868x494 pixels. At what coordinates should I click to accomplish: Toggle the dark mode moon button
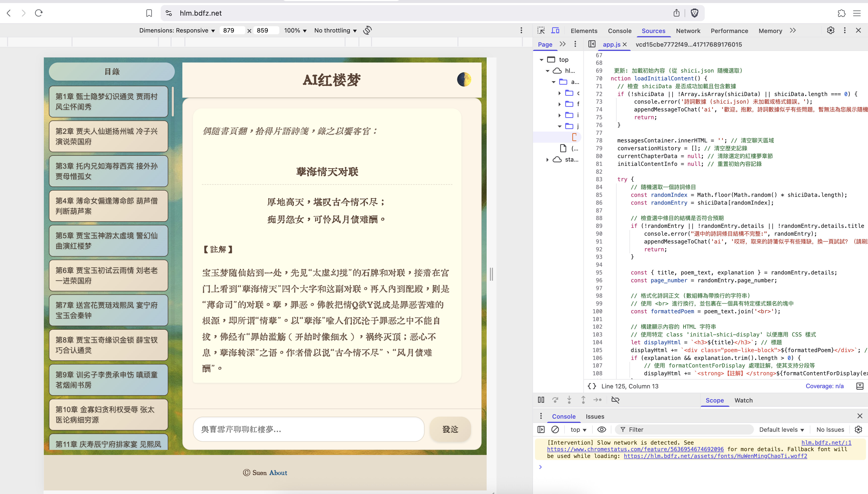click(x=464, y=79)
